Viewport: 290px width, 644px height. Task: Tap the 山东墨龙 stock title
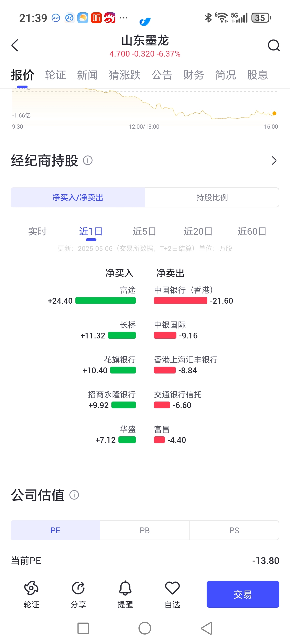[145, 40]
